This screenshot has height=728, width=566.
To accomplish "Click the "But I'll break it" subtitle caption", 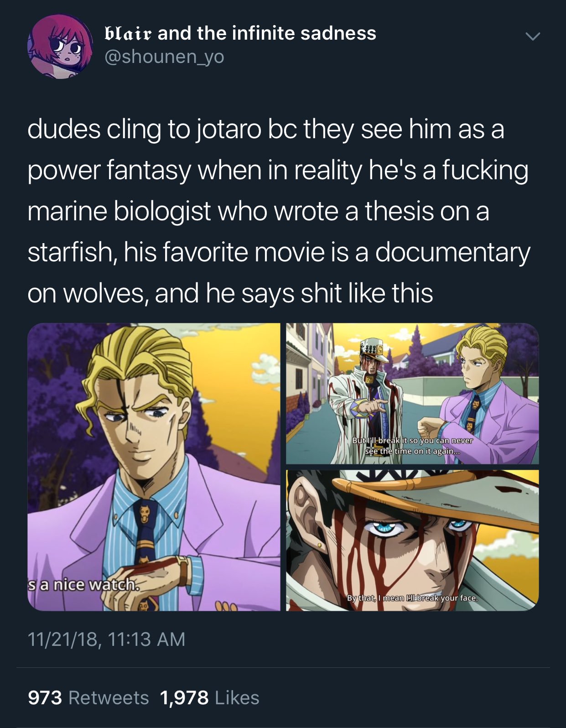I will 413,446.
